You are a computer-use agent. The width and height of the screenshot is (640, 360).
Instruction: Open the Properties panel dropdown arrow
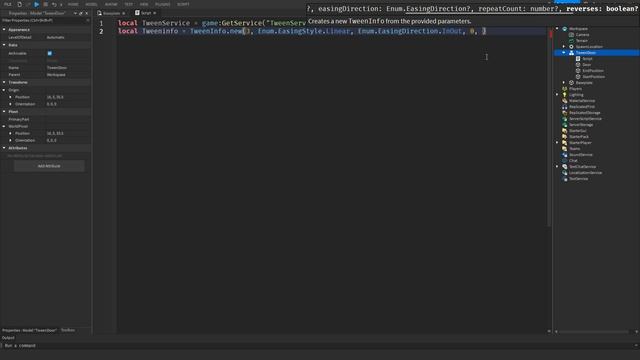(x=75, y=13)
